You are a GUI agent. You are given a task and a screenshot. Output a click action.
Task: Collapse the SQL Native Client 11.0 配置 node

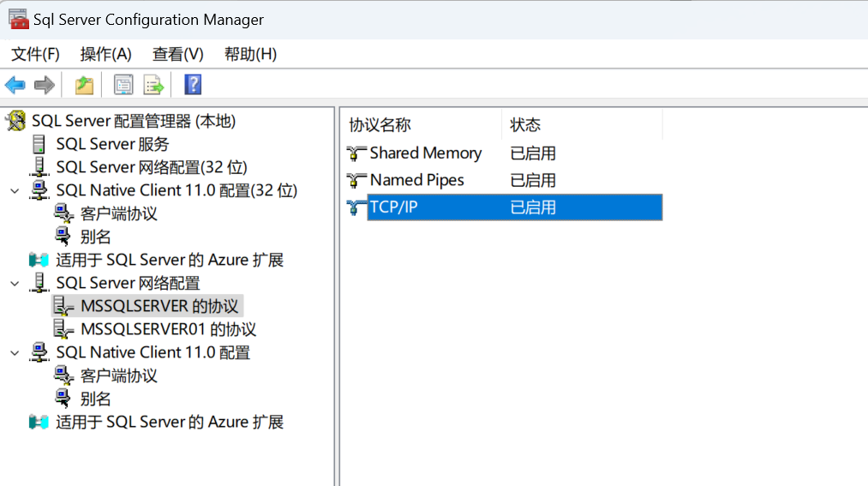pos(15,352)
